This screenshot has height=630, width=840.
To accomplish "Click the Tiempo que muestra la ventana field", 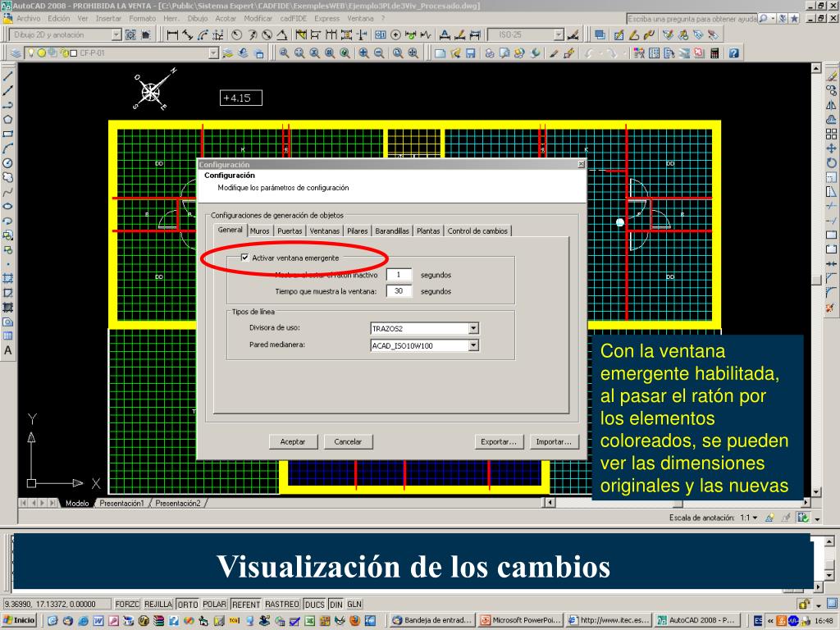I will tap(399, 291).
